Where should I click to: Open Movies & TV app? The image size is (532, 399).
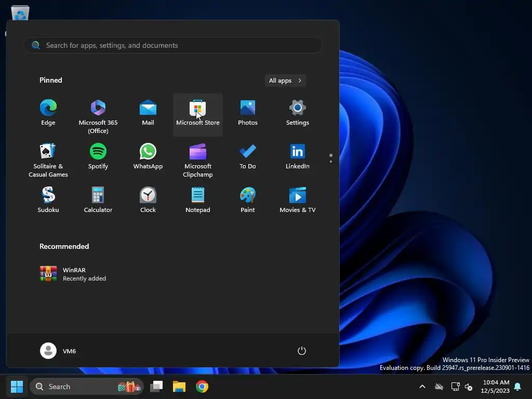point(298,201)
